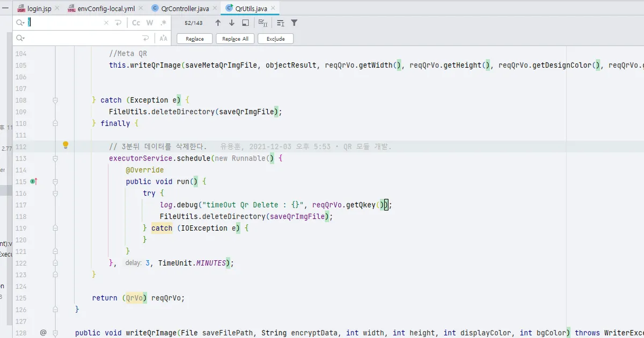This screenshot has width=644, height=338.
Task: Toggle Preserve Case in replace field
Action: (163, 39)
